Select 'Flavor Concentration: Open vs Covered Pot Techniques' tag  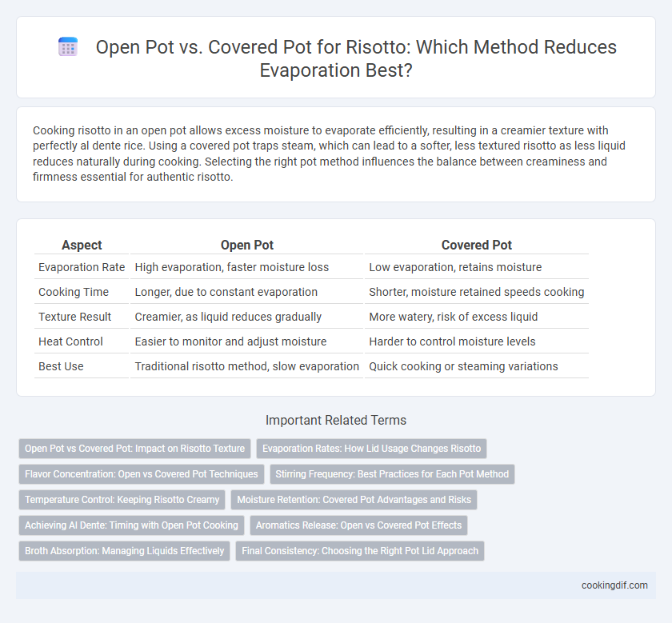click(142, 474)
